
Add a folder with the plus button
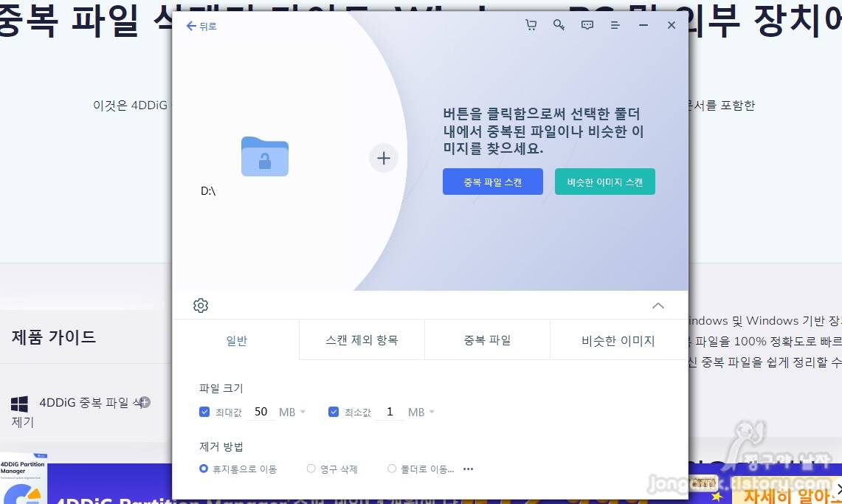[384, 158]
